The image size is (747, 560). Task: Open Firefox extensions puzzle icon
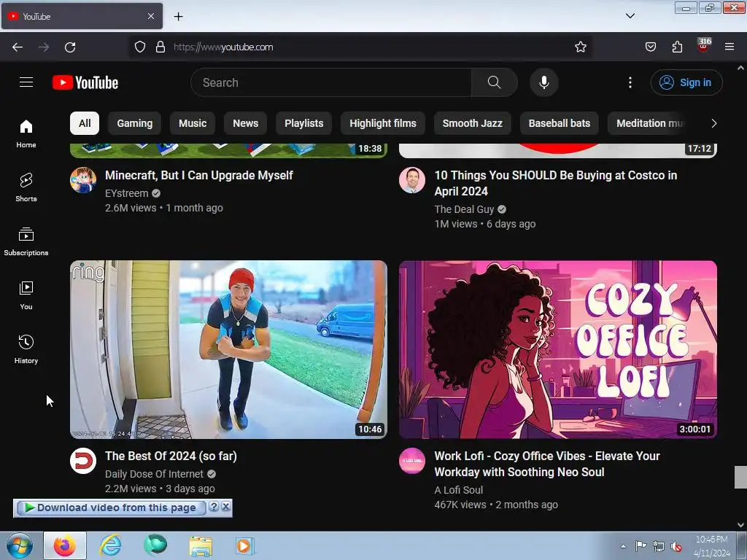pyautogui.click(x=677, y=47)
